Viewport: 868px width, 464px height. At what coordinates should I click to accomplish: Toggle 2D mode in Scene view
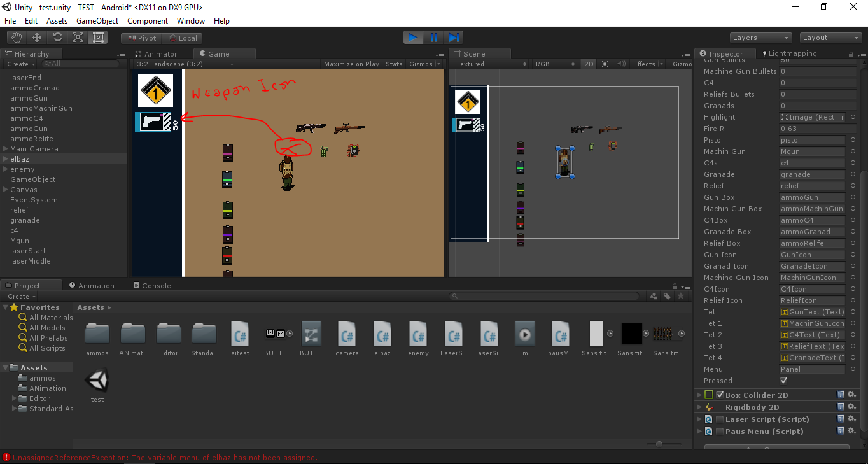pos(589,64)
